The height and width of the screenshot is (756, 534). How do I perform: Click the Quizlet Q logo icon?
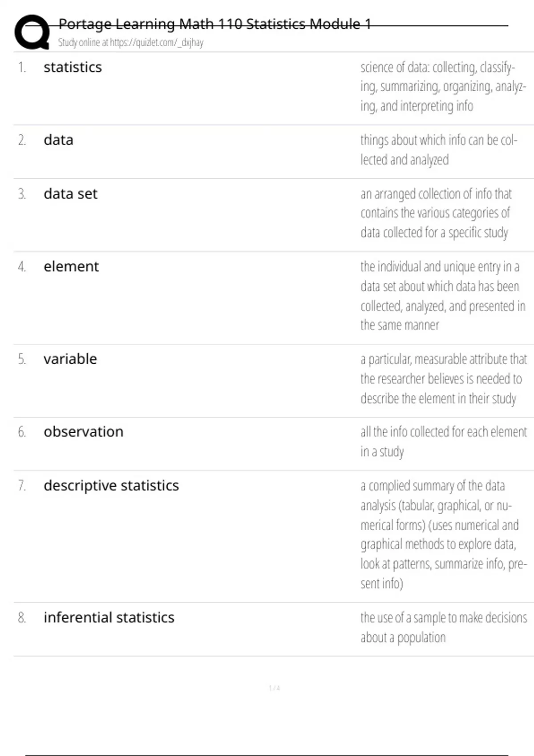(32, 32)
